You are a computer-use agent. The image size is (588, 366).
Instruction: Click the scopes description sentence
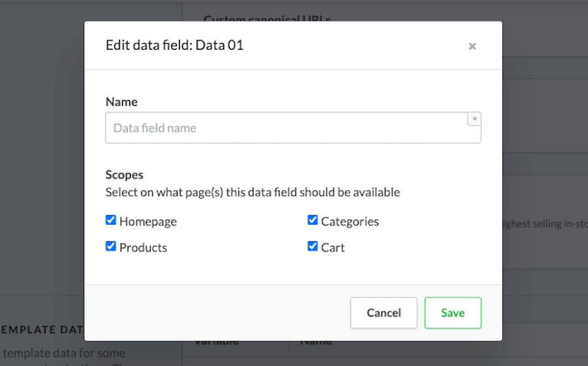coord(252,193)
